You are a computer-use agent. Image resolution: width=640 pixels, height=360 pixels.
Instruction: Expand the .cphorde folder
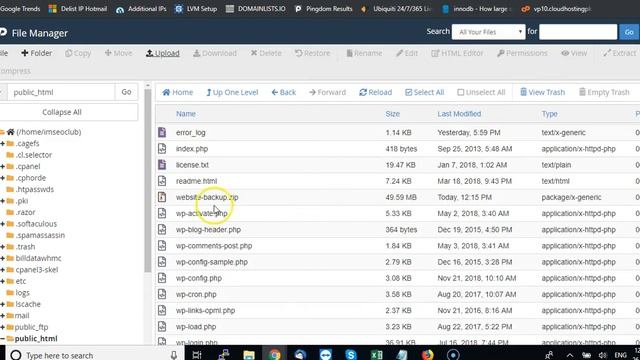click(2, 178)
